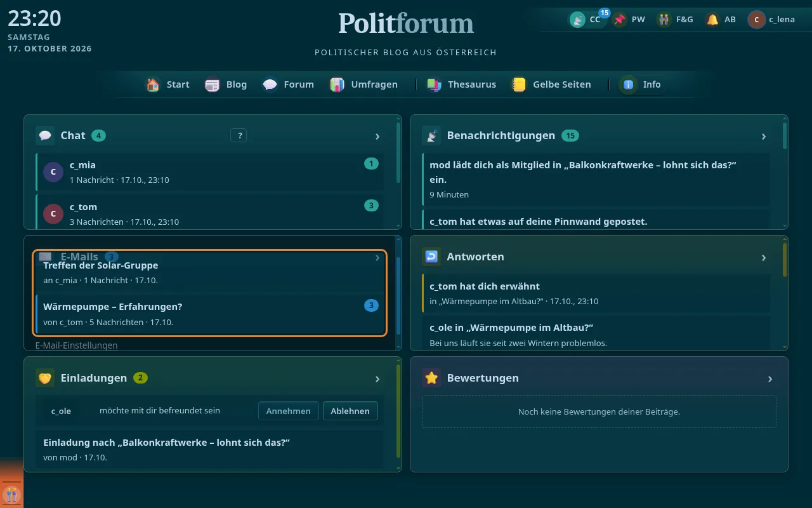Click the unread badge 3 on the Wärmepumpe email
This screenshot has width=812, height=508.
tap(371, 305)
